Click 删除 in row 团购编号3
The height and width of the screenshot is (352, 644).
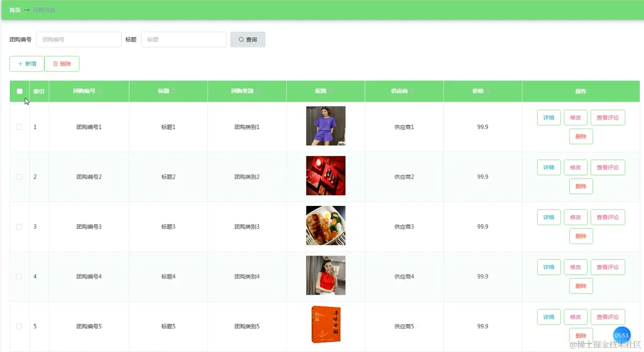click(581, 236)
